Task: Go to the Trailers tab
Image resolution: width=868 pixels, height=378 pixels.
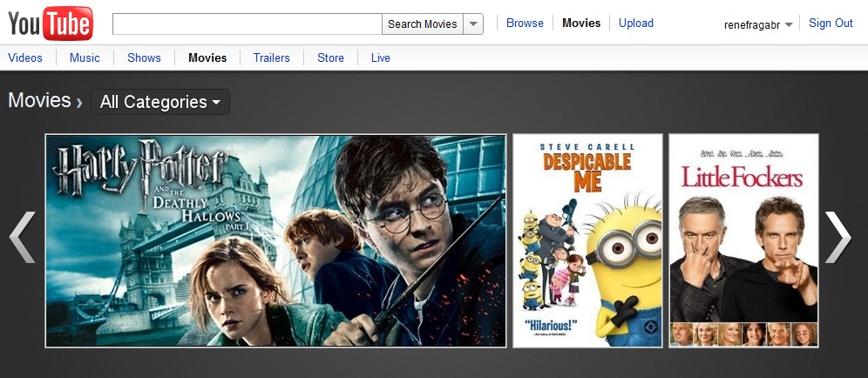Action: tap(271, 58)
